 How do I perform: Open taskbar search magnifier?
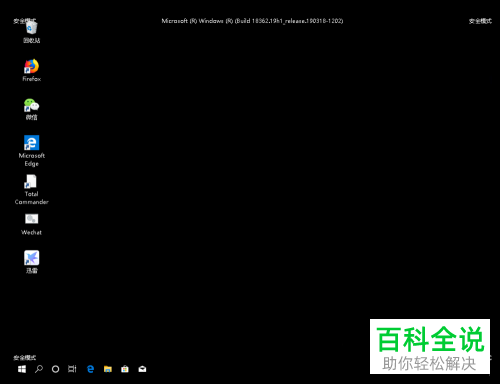coord(39,369)
